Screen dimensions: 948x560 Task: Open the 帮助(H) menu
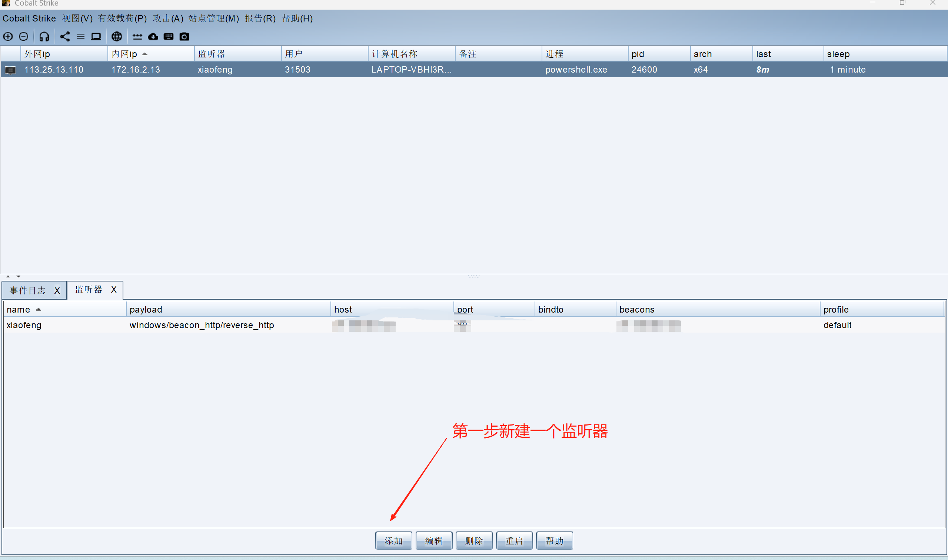pos(297,19)
